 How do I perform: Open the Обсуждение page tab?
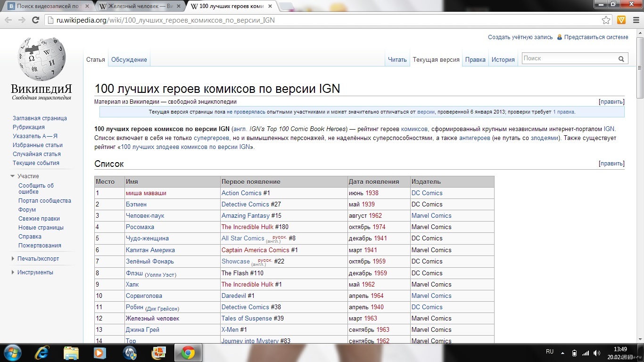(x=129, y=60)
